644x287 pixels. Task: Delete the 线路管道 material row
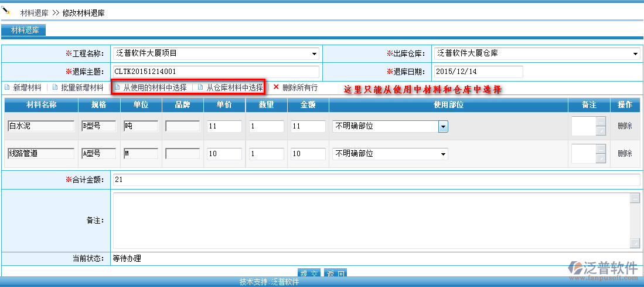(x=625, y=154)
